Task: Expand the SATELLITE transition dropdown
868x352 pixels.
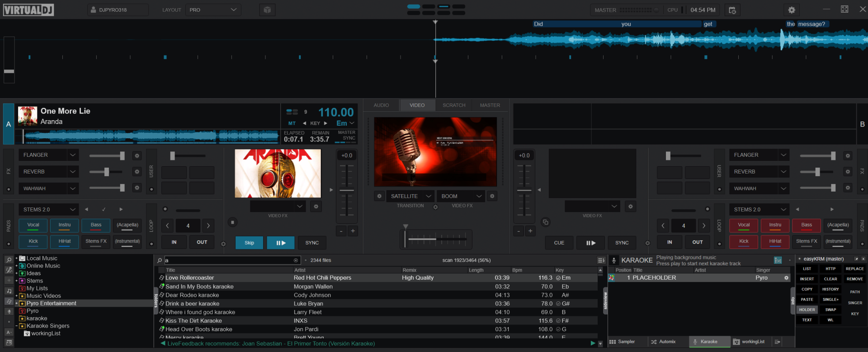Action: pyautogui.click(x=428, y=196)
